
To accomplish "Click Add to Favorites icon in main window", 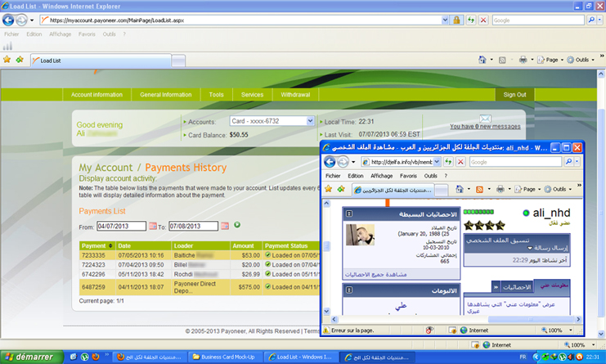I will pyautogui.click(x=20, y=60).
